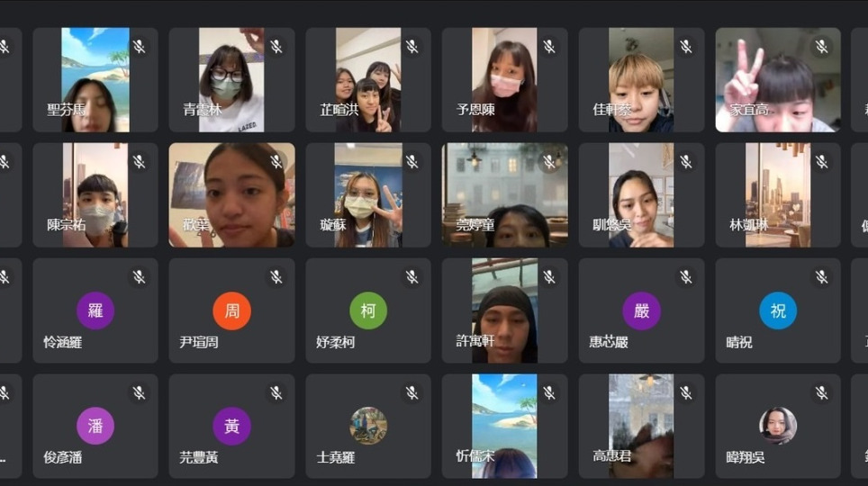Screen dimensions: 868x486
Task: Click muted mic icon on 士堯羅 tile
Action: point(412,393)
